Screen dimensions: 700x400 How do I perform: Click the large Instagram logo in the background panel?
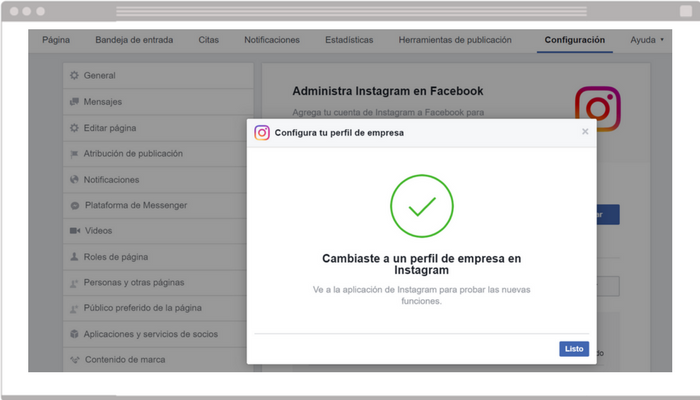tap(598, 108)
